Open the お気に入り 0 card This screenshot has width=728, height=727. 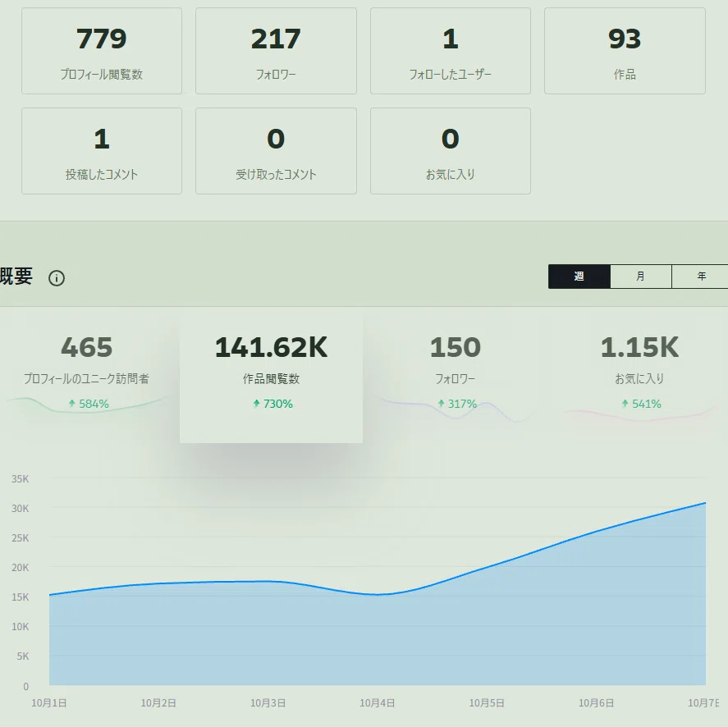tap(451, 151)
